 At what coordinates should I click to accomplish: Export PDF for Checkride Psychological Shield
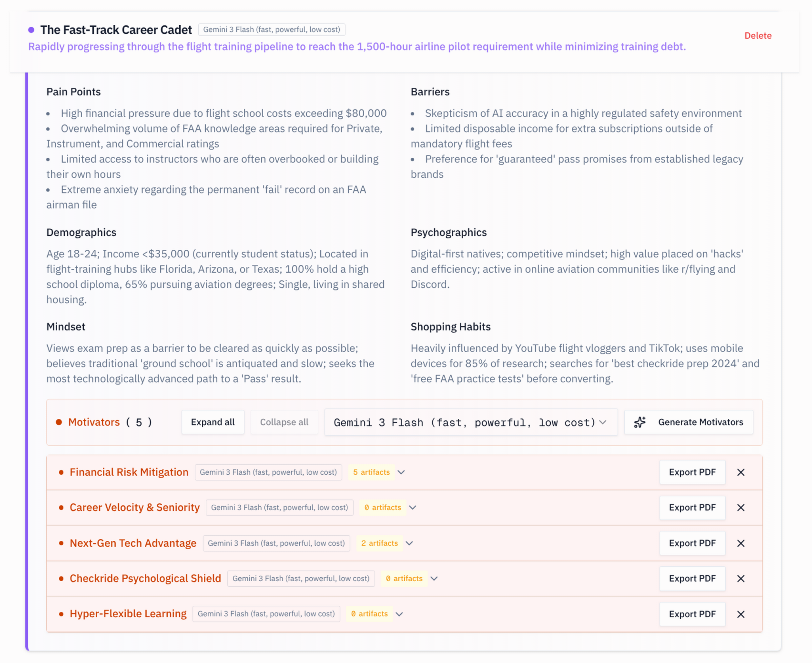[692, 579]
